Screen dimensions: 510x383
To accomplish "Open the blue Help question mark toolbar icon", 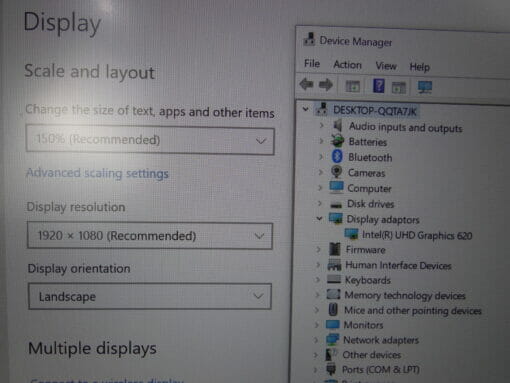I will 378,86.
